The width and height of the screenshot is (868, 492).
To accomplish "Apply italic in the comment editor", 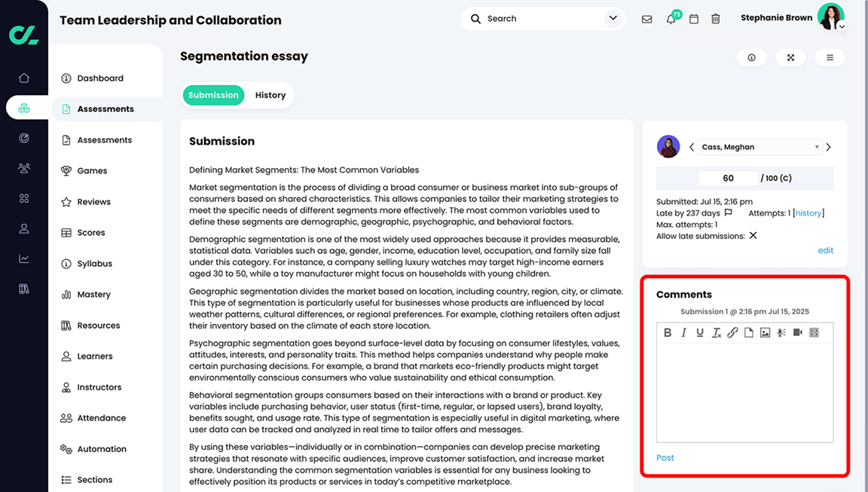I will 683,332.
